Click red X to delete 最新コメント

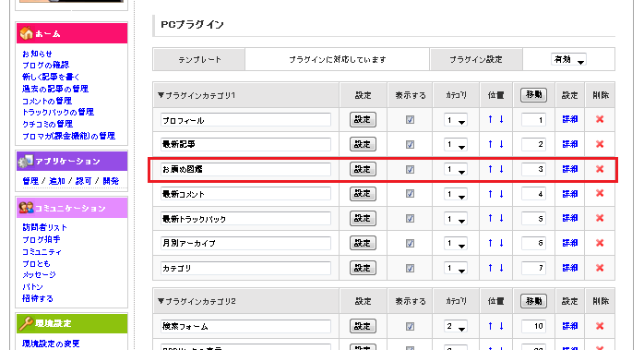point(600,194)
